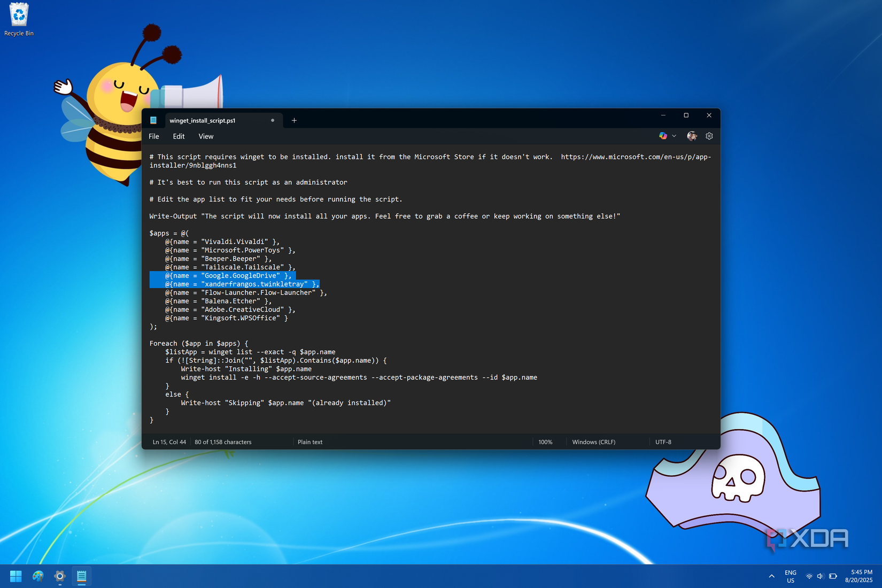Open Notepad settings via the gear icon

[709, 136]
